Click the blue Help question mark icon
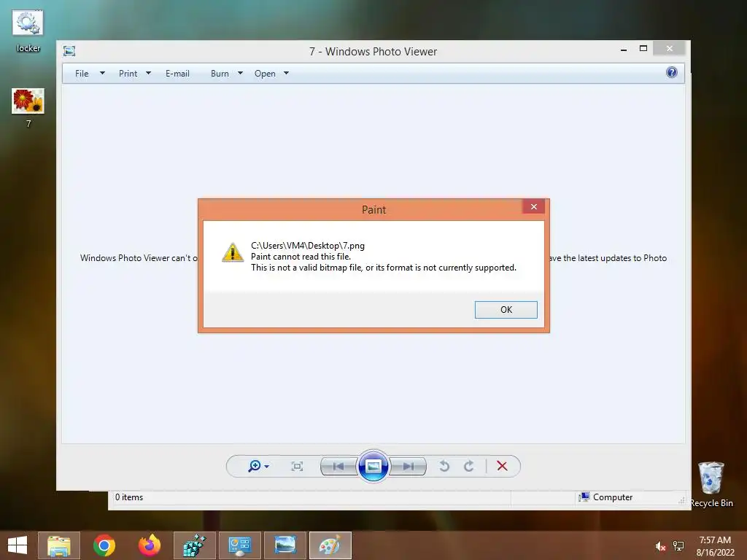The width and height of the screenshot is (747, 560). click(x=672, y=72)
